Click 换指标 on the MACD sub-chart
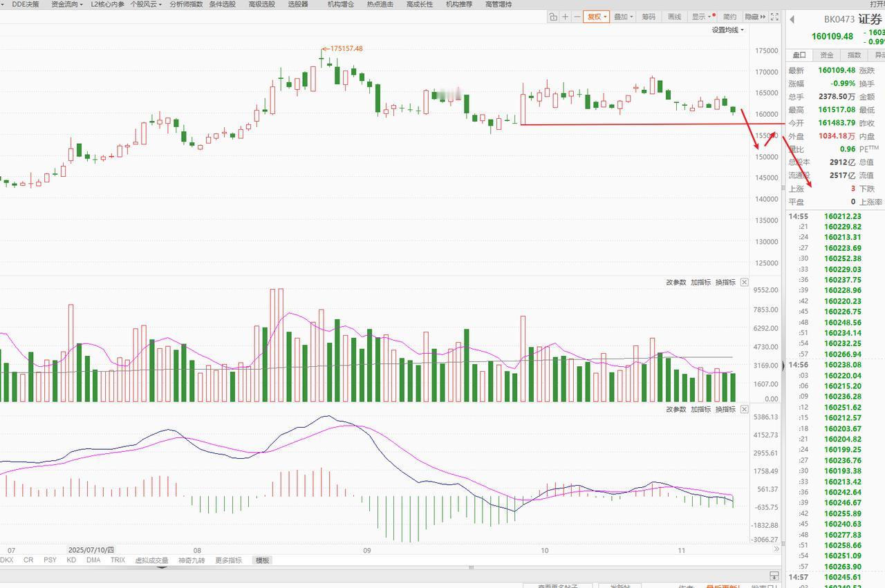 tap(725, 409)
